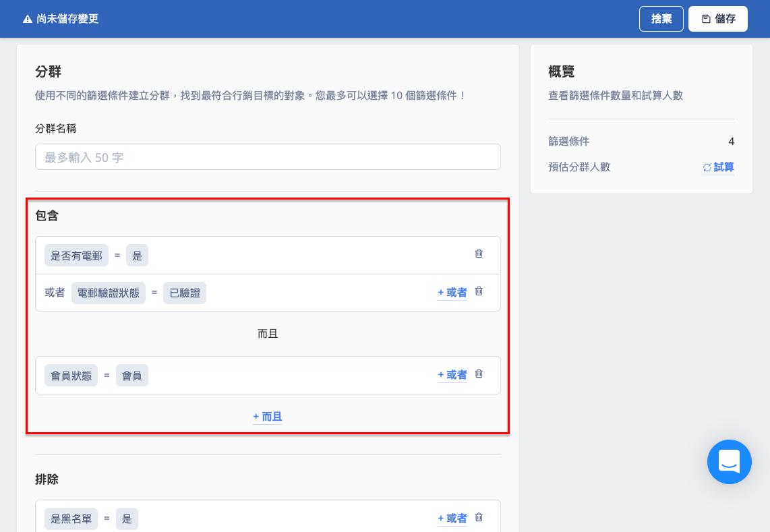Open the 電郵驗證狀態 filter chip
The height and width of the screenshot is (532, 770).
pyautogui.click(x=108, y=293)
